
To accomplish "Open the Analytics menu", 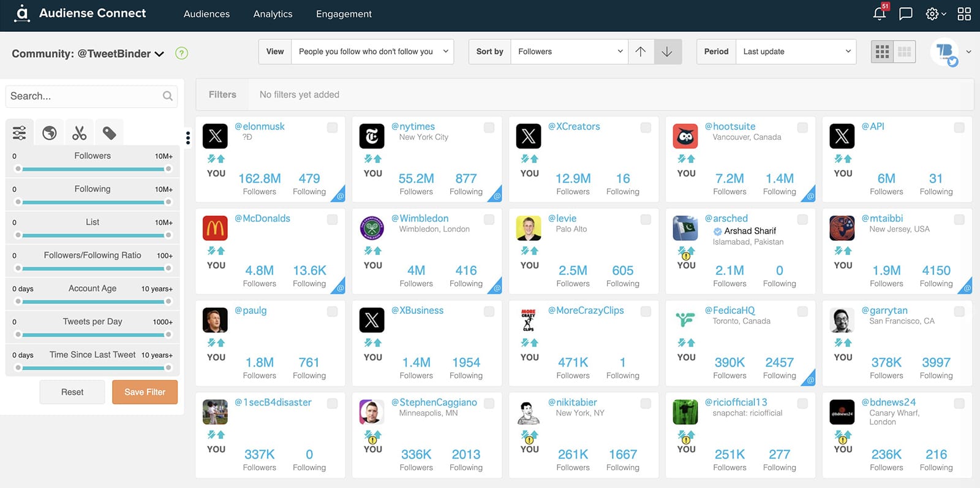I will tap(273, 13).
